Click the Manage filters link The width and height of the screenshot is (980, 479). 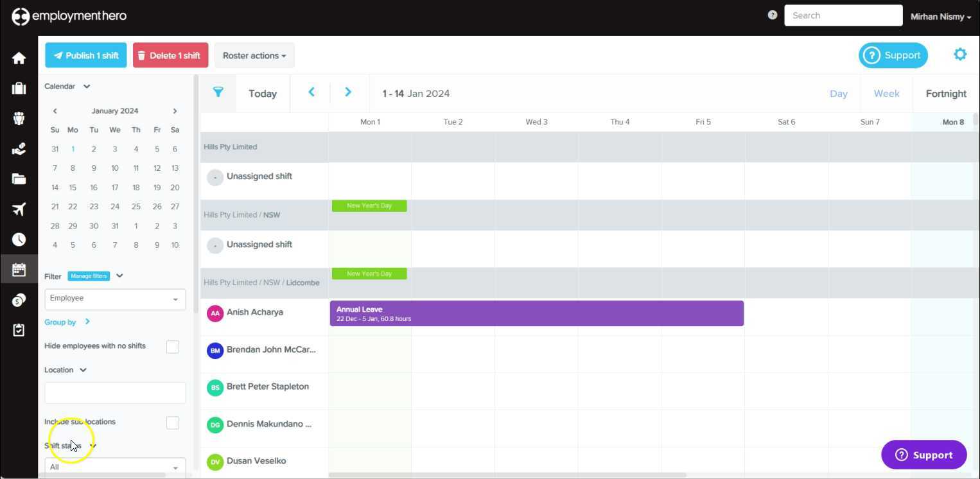(88, 276)
